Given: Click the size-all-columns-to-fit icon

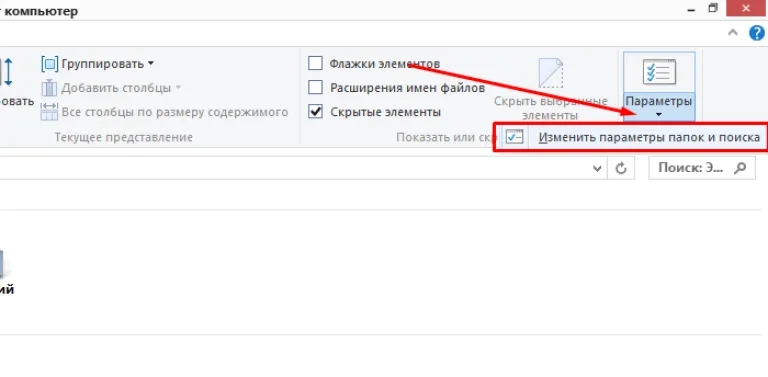Looking at the screenshot, I should click(49, 112).
